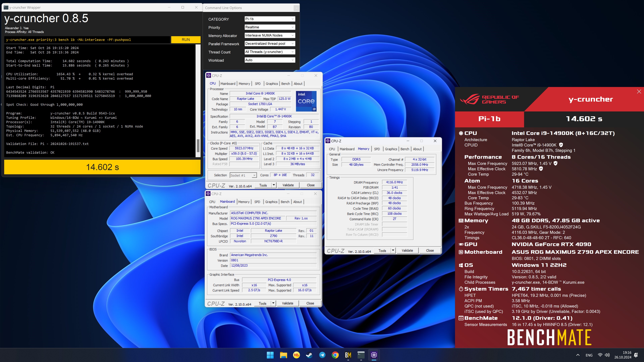Image resolution: width=644 pixels, height=362 pixels.
Task: Open File Explorer from taskbar
Action: click(283, 355)
